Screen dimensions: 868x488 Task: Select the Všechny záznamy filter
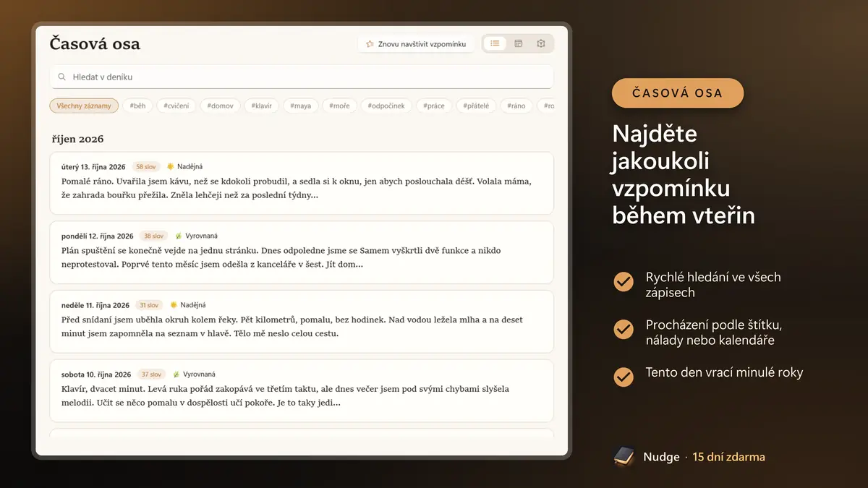point(84,106)
